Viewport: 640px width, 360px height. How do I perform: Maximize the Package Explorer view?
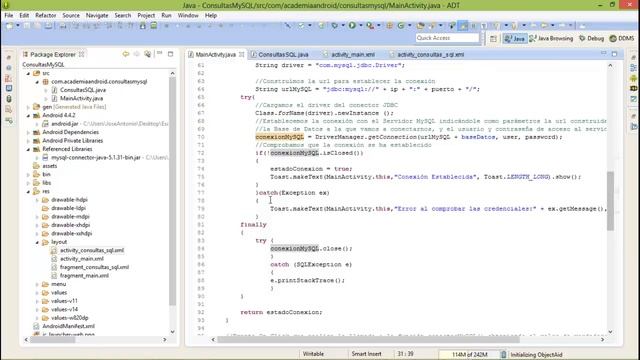pos(171,54)
